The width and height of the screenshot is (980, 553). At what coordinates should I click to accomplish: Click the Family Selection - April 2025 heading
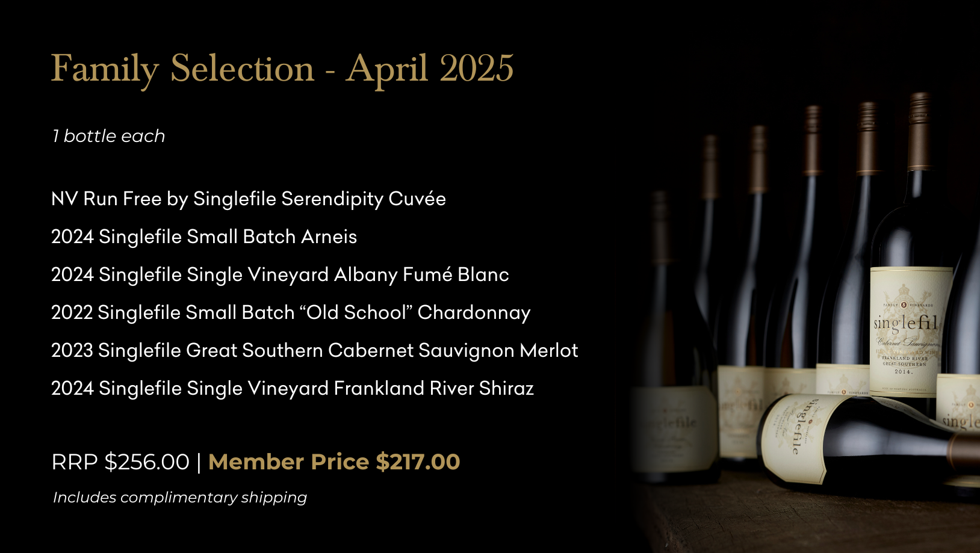pos(282,69)
